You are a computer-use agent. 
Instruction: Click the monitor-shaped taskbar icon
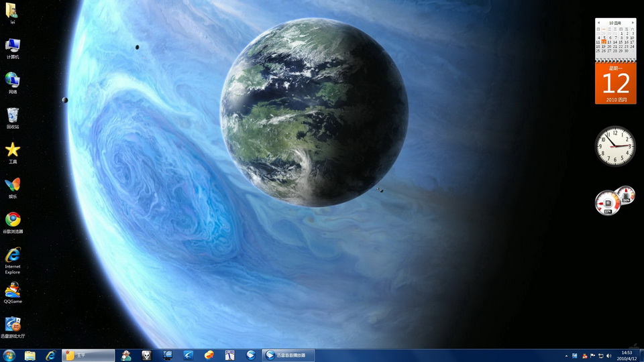168,355
